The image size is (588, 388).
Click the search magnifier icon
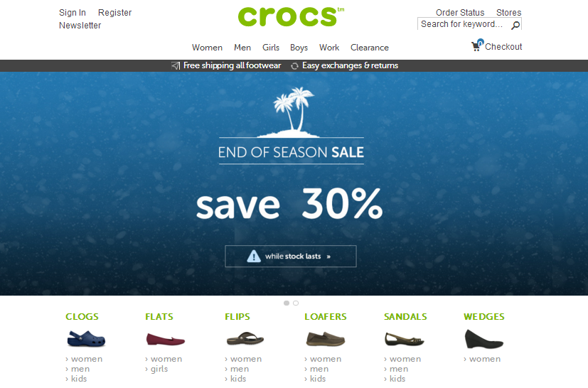[515, 25]
